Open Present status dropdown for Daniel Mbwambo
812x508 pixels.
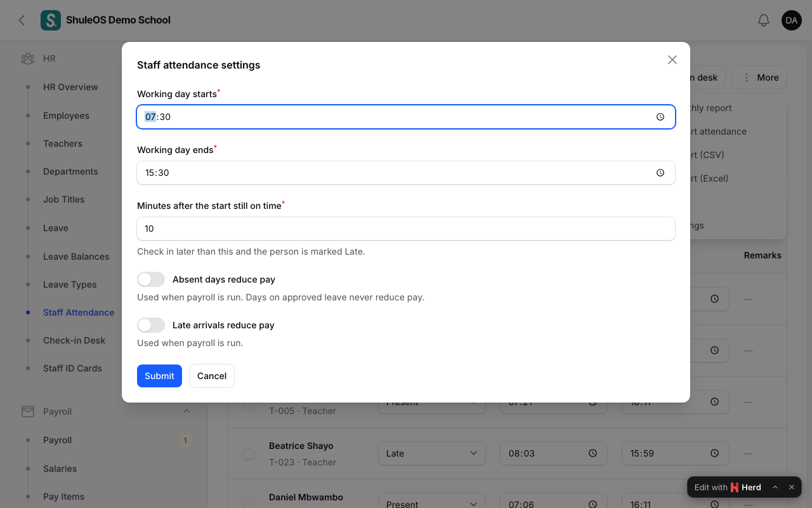tap(432, 504)
